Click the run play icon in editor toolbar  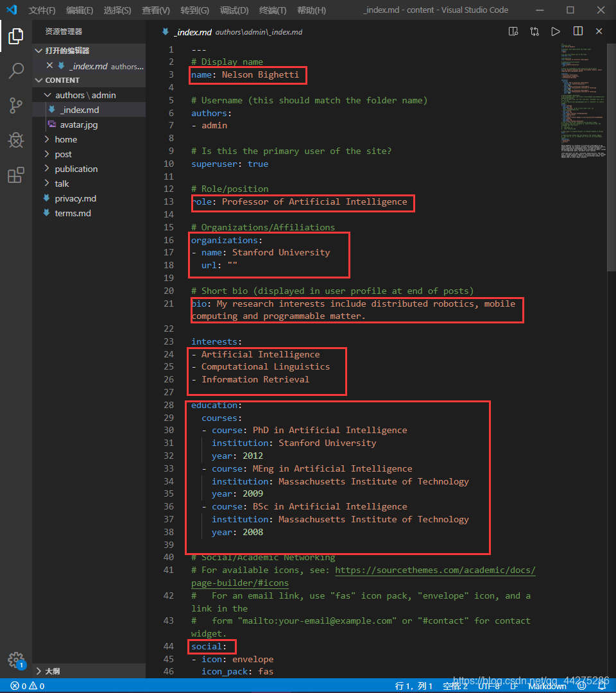click(x=556, y=31)
